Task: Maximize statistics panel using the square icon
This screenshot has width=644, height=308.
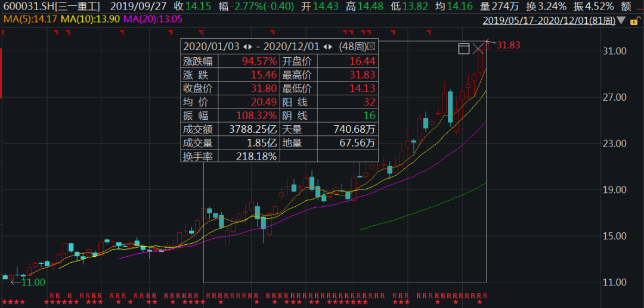Action: click(x=464, y=49)
